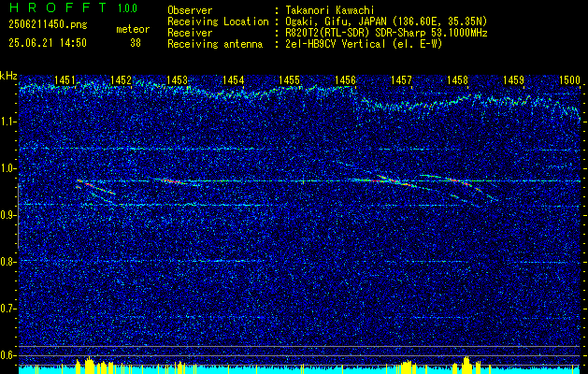Image resolution: width=588 pixels, height=374 pixels.
Task: Click the HROFFT title text
Action: tap(57, 7)
